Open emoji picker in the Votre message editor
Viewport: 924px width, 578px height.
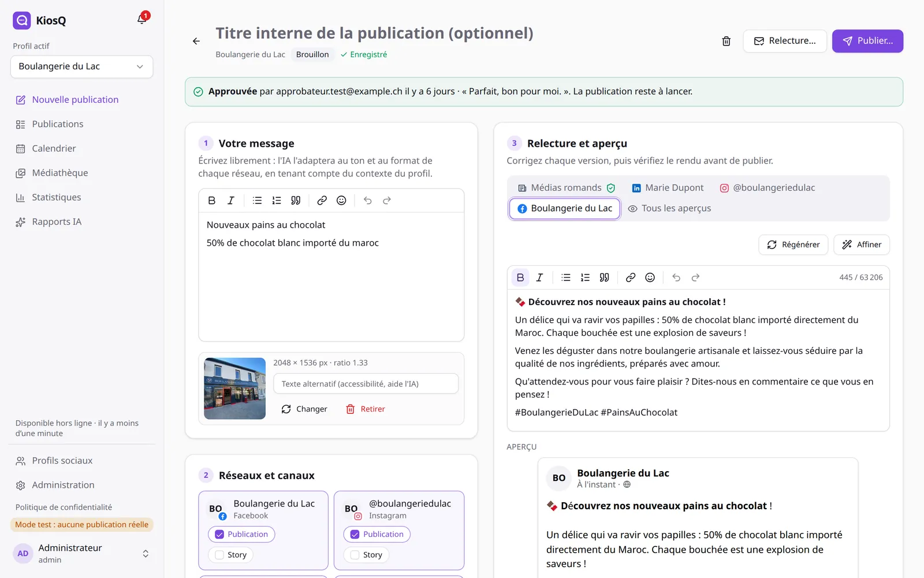click(341, 201)
